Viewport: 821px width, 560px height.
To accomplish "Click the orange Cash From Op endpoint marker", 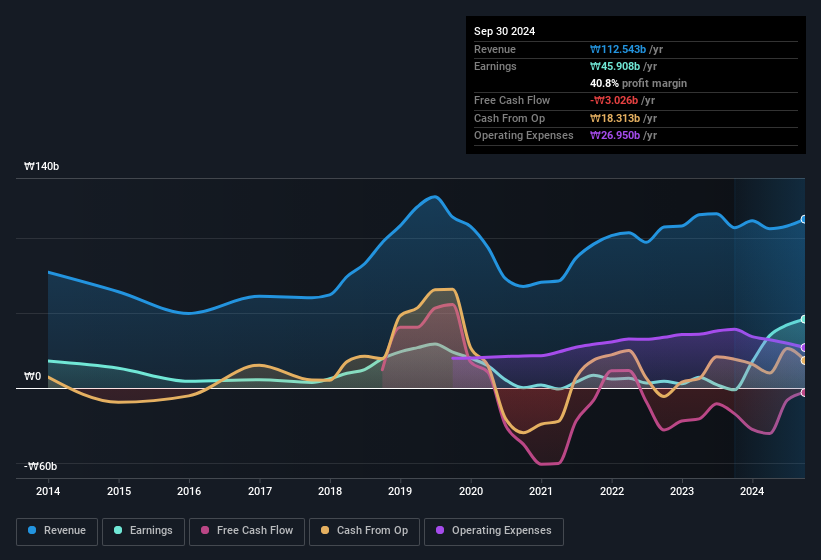I will (x=804, y=360).
